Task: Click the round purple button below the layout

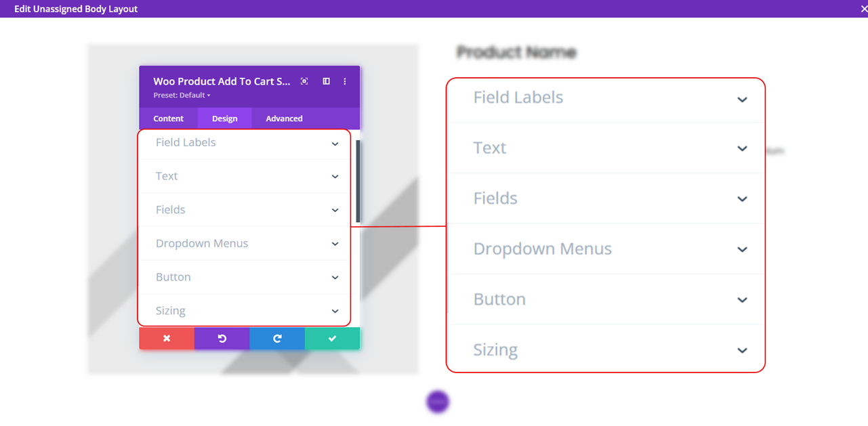Action: coord(438,402)
